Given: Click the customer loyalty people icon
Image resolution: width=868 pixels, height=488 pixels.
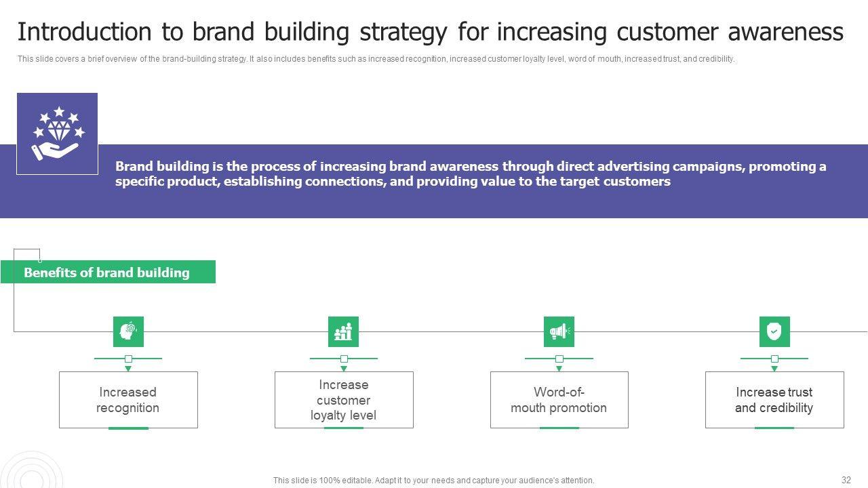Looking at the screenshot, I should click(344, 331).
